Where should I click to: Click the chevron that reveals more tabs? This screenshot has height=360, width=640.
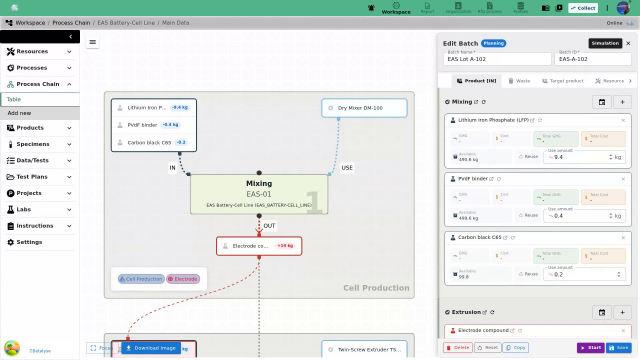(x=630, y=81)
